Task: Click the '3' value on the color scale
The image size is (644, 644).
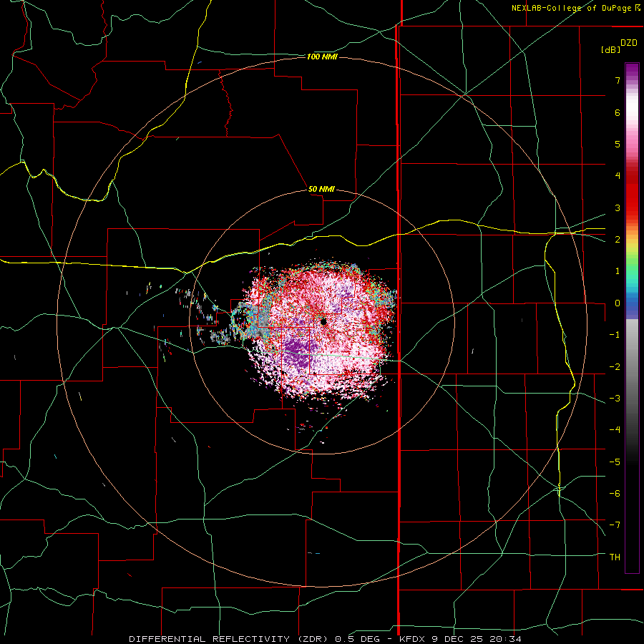Action: coord(618,208)
